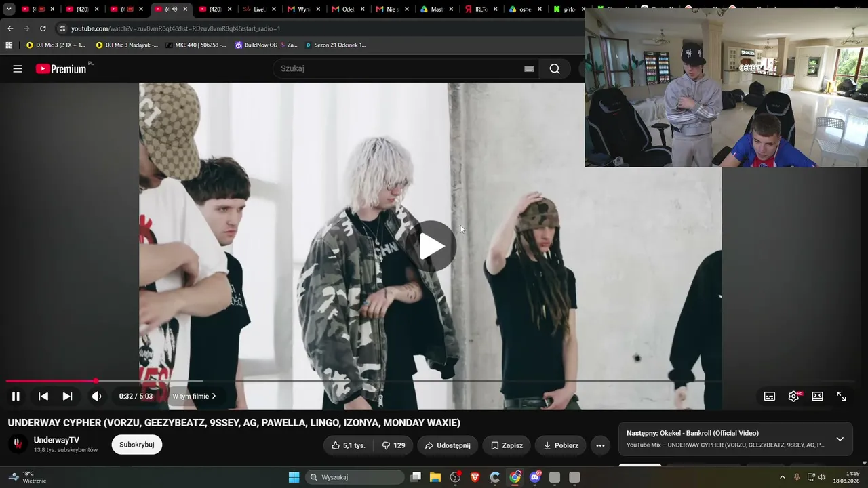Show hidden system tray icons
The height and width of the screenshot is (488, 868).
coord(782,477)
